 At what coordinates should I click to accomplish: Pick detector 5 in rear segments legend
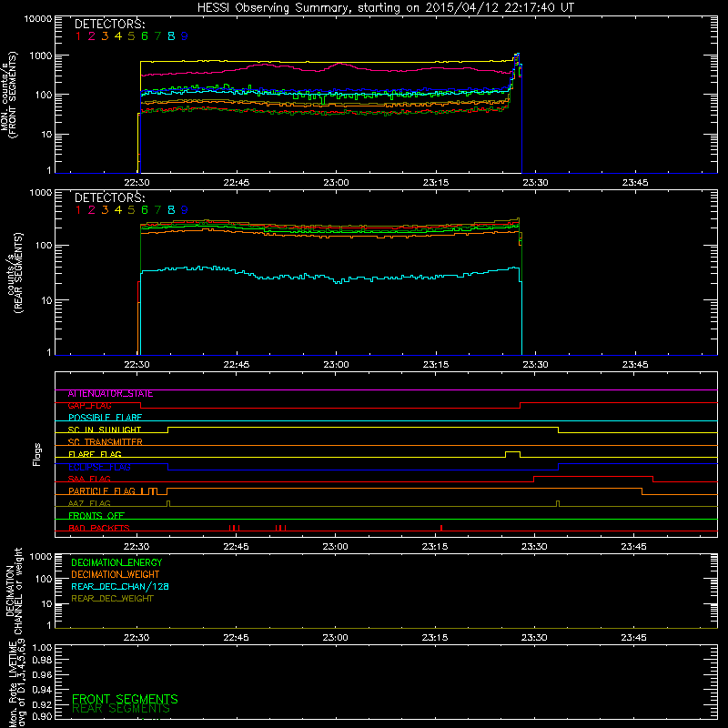[131, 210]
